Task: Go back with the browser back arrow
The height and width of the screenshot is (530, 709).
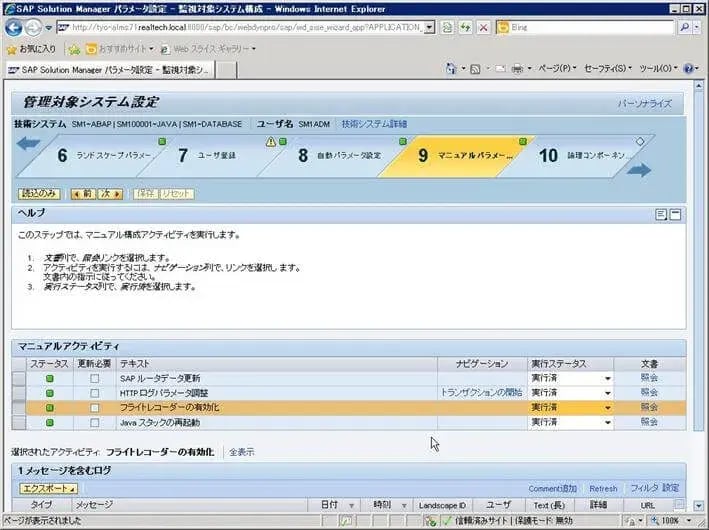Action: [13, 28]
